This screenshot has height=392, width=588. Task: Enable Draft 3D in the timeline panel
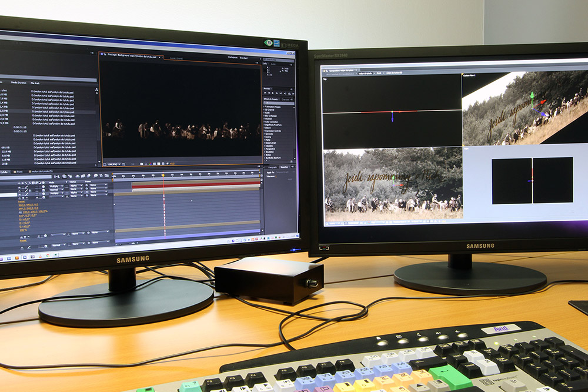click(70, 176)
